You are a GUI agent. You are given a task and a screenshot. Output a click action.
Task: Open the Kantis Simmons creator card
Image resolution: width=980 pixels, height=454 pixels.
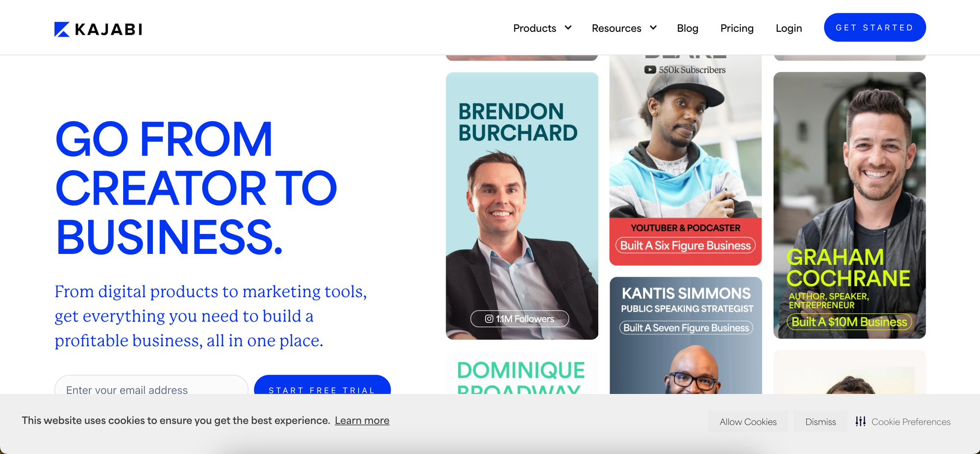pos(686,335)
